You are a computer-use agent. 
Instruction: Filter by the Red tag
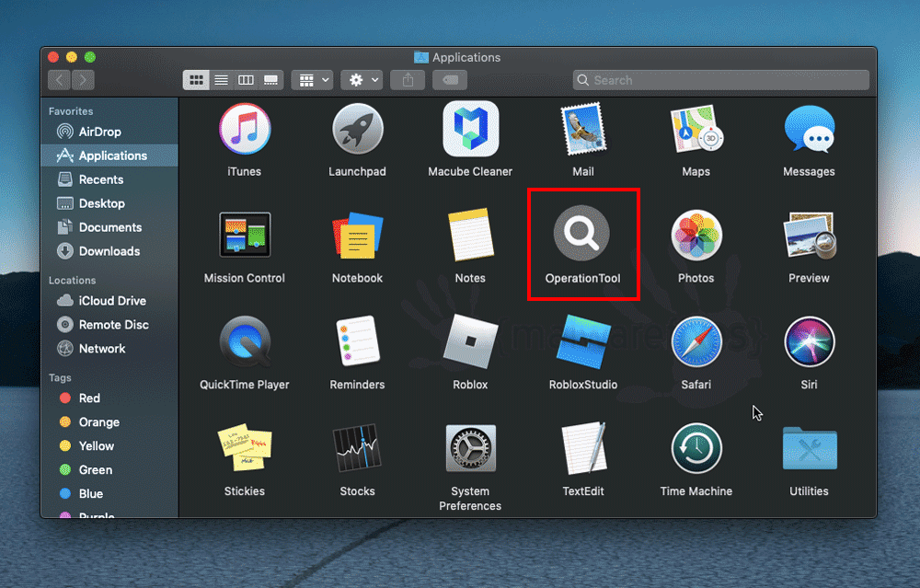109,398
